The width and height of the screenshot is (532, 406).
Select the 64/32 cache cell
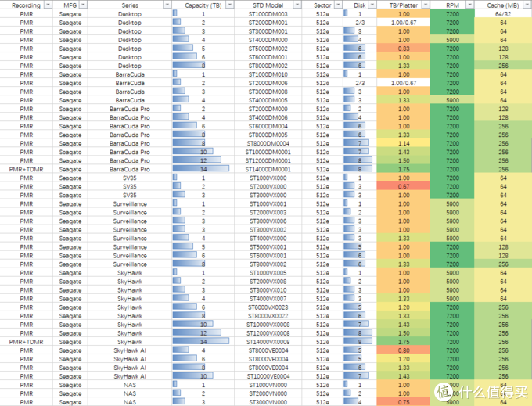pos(503,14)
